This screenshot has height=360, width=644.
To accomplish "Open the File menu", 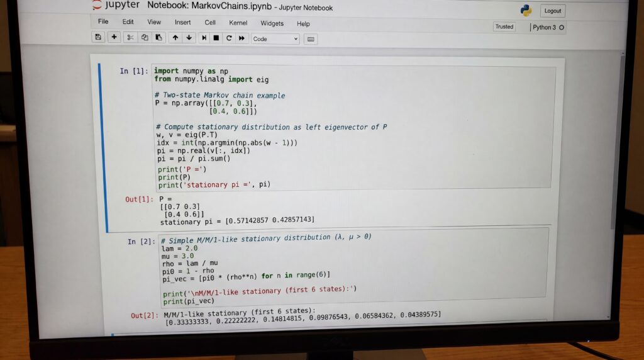I will click(x=103, y=21).
